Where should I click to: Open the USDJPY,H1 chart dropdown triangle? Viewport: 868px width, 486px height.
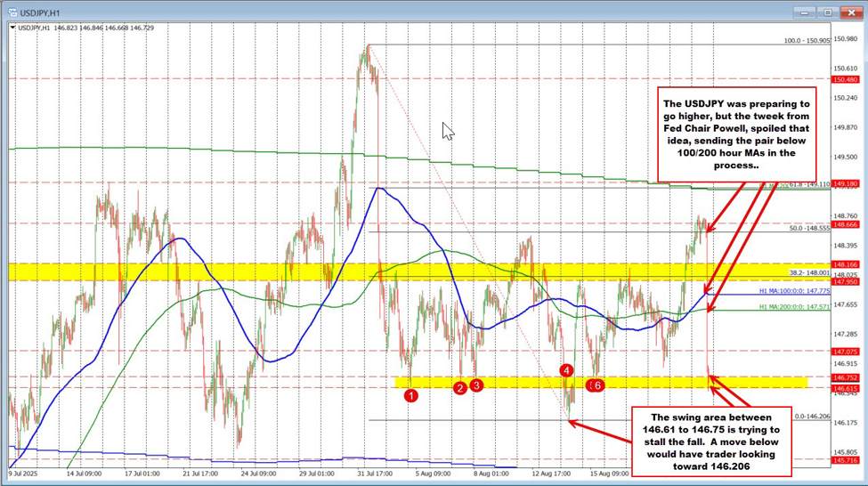click(12, 27)
